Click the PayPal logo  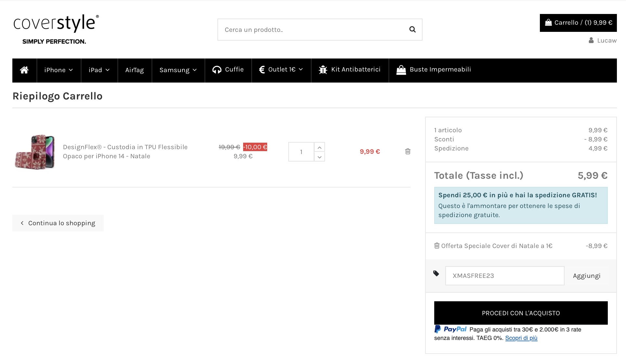[x=450, y=329]
